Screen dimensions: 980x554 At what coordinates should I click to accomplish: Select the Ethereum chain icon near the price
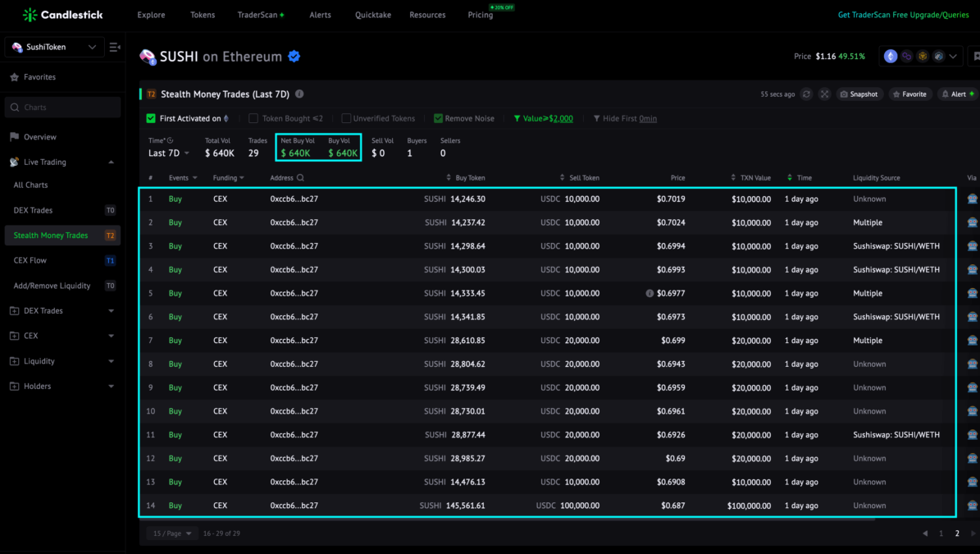click(x=891, y=57)
